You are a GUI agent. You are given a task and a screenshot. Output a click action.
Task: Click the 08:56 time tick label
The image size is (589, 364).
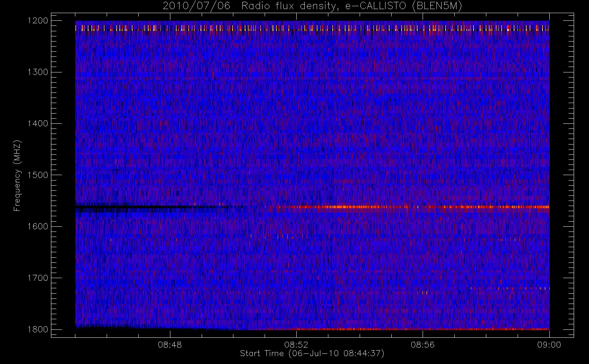tap(423, 345)
